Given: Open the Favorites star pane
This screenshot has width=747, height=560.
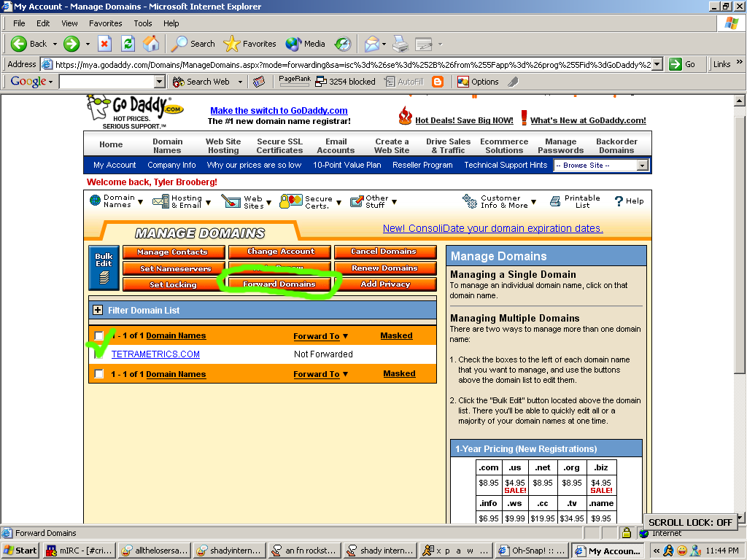Looking at the screenshot, I should click(x=249, y=44).
